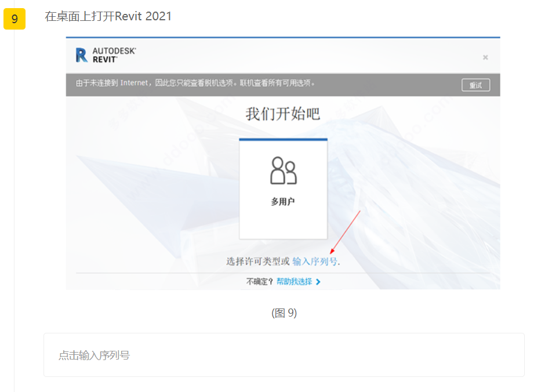The height and width of the screenshot is (392, 534).
Task: Close the Revit licensing dialog with ×
Action: click(485, 57)
